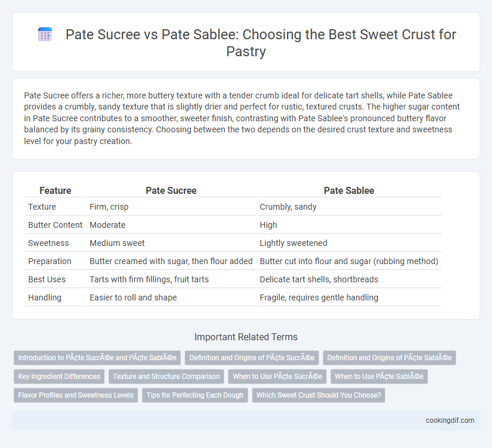Visit the cookingdif.com footer link
Viewport: 492px width, 448px height.
point(450,420)
